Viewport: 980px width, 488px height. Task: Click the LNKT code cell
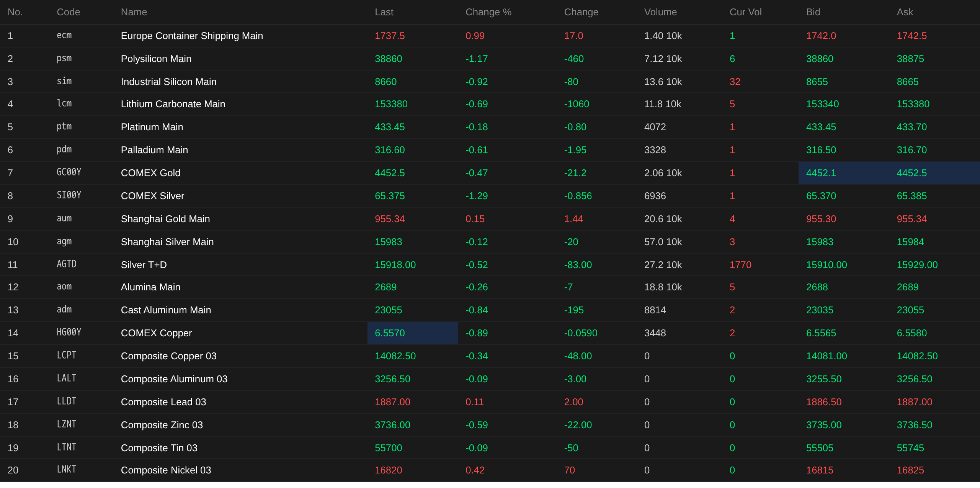point(67,470)
